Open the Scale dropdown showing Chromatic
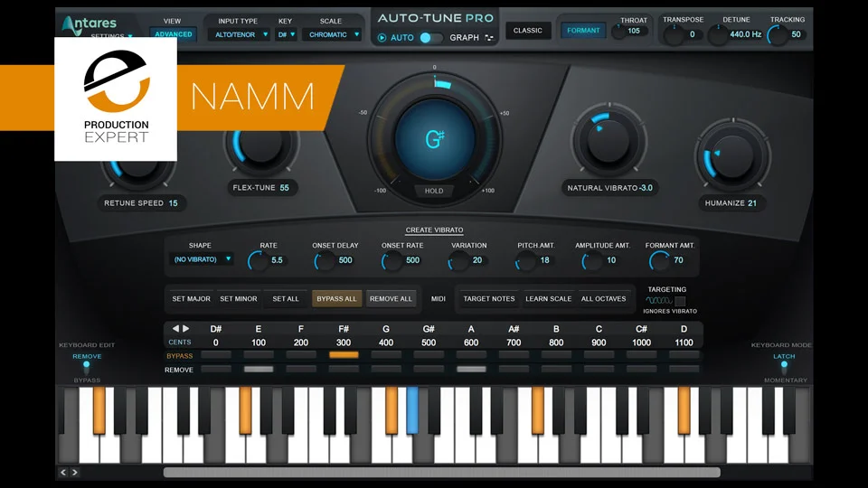 [x=332, y=34]
